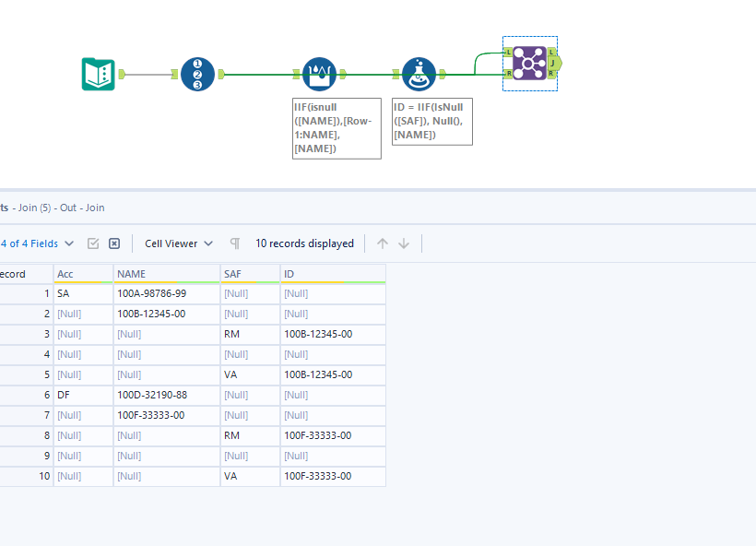
Task: Click the Null SAF cell in row 1
Action: tap(250, 293)
